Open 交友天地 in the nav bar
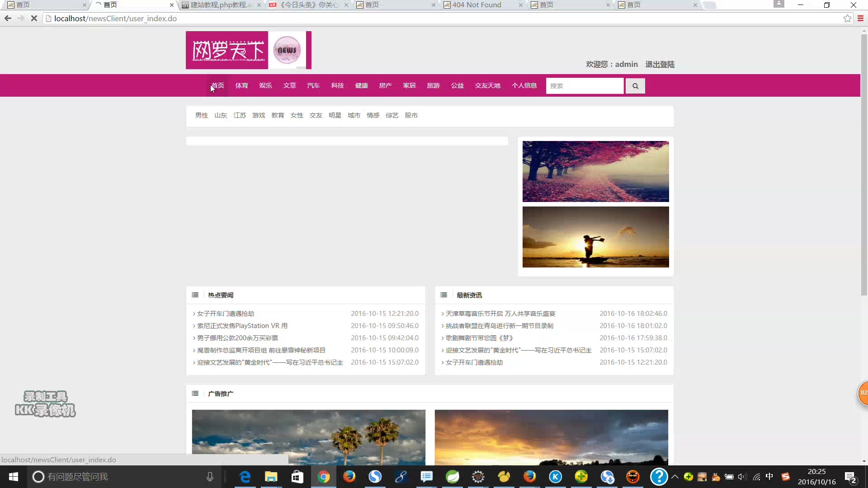 (x=487, y=85)
